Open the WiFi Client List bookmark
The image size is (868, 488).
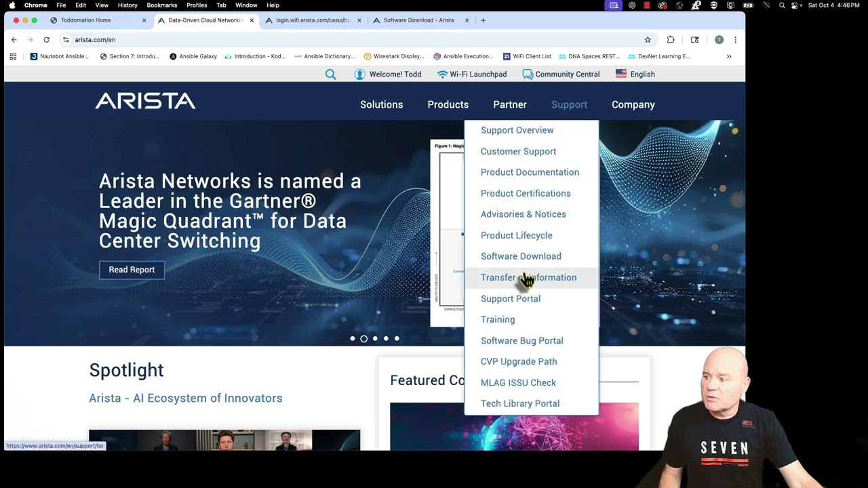pyautogui.click(x=527, y=56)
